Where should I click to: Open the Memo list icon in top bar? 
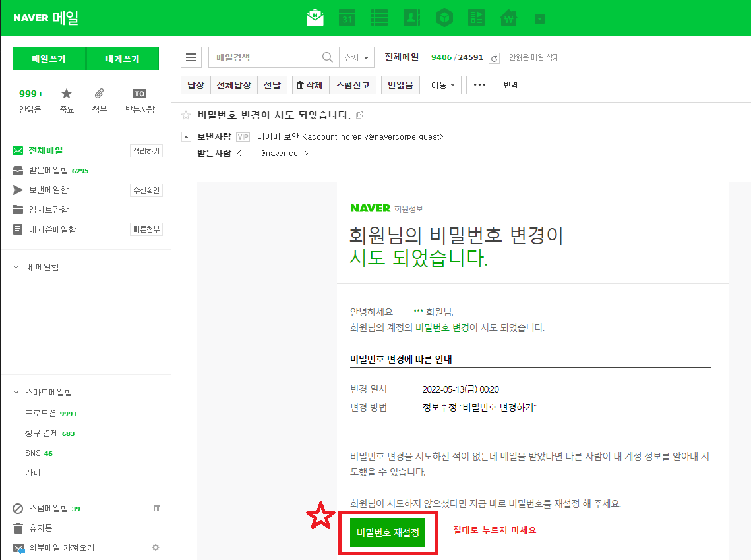coord(379,18)
